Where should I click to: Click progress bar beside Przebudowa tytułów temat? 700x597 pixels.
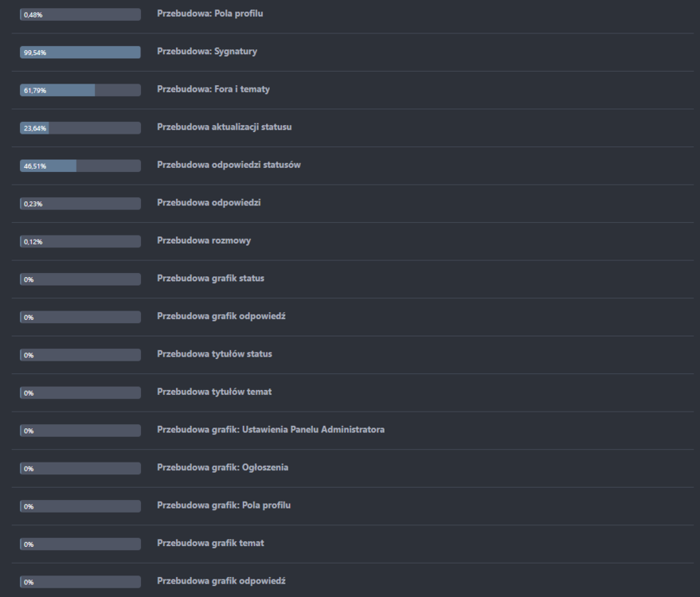pos(80,392)
